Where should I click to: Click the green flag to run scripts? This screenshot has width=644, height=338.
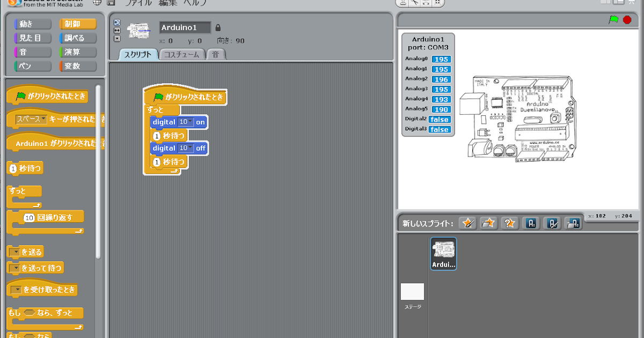(x=612, y=19)
